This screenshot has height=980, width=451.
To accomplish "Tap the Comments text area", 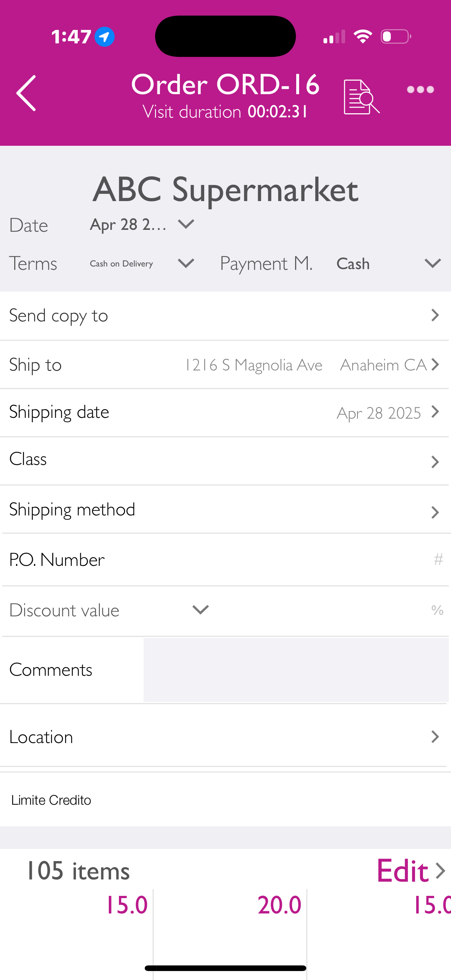I will 296,669.
